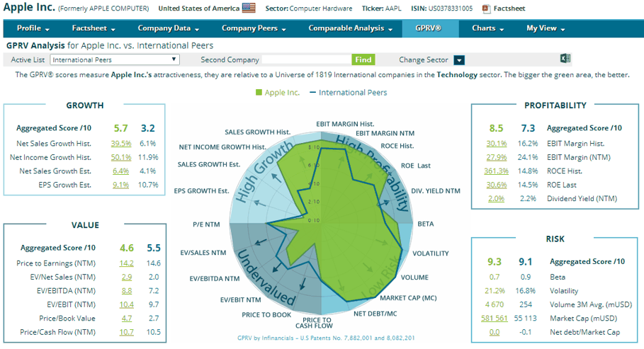This screenshot has width=644, height=349.
Task: Open the Active List International Peers combo box
Action: pos(115,59)
